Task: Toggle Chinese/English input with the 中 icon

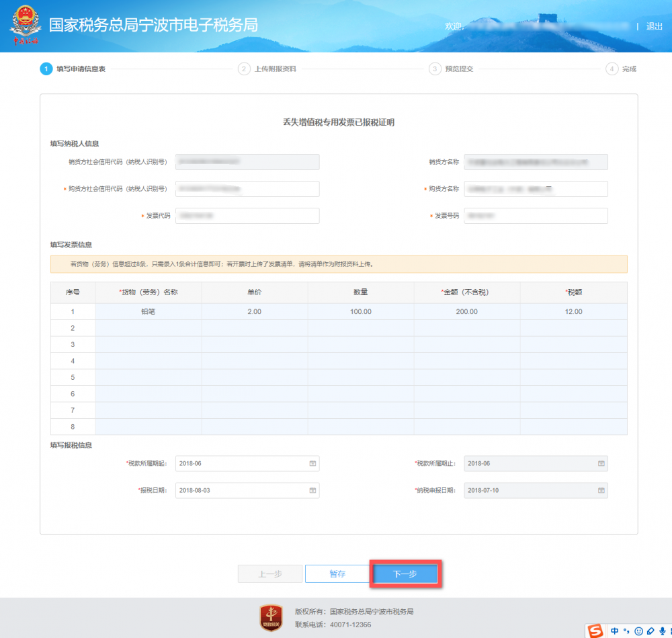Action: click(x=614, y=631)
